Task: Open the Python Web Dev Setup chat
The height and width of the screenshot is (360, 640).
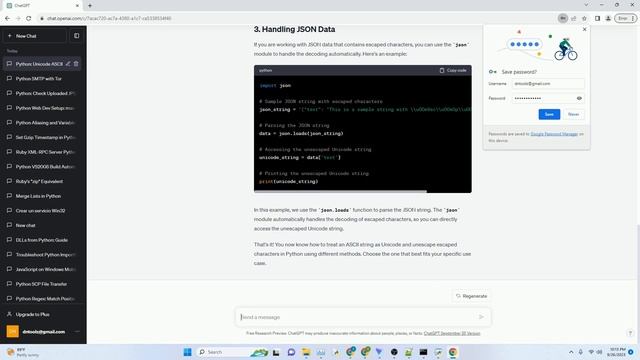Action: (x=42, y=108)
